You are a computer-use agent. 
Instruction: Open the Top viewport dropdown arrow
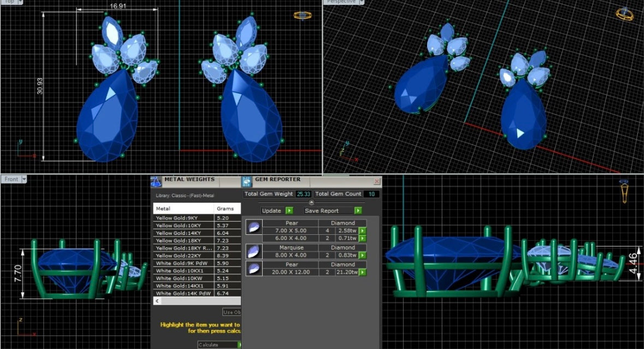point(20,2)
